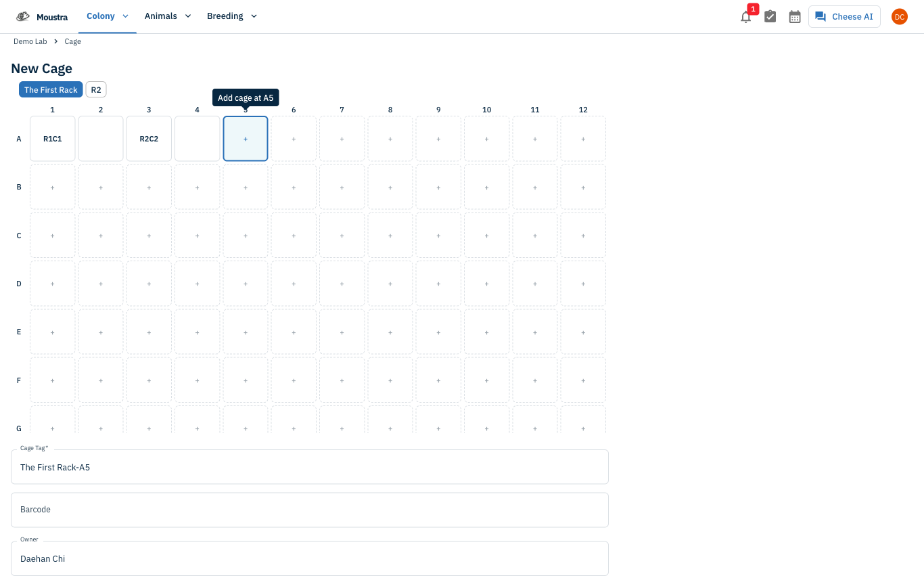
Task: Expand the Animals menu
Action: [x=168, y=16]
